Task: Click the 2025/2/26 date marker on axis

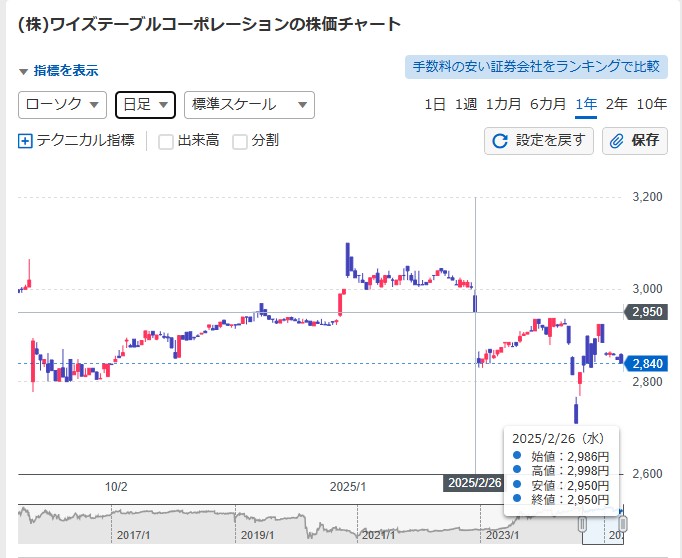Action: pos(474,483)
